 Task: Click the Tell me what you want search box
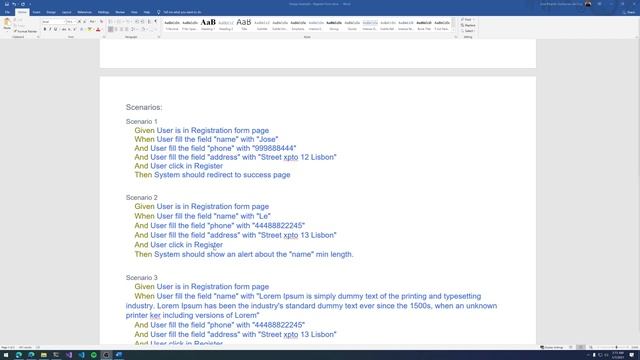[179, 12]
